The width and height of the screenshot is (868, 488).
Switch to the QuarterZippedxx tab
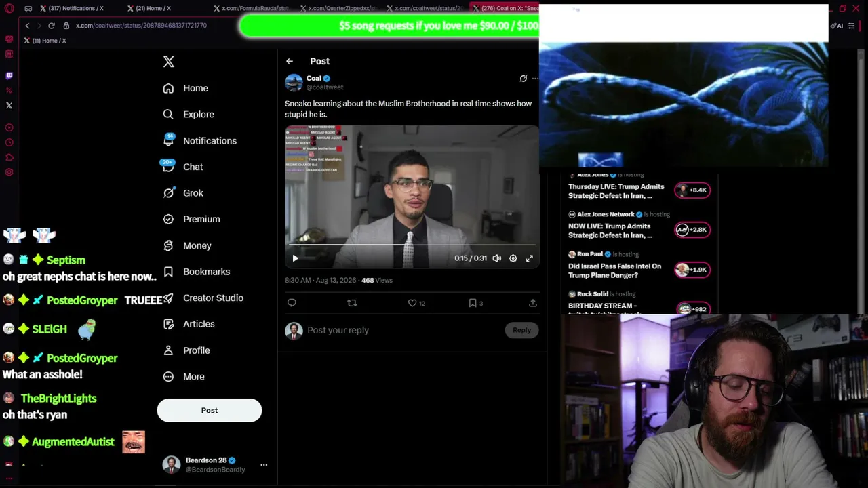337,8
